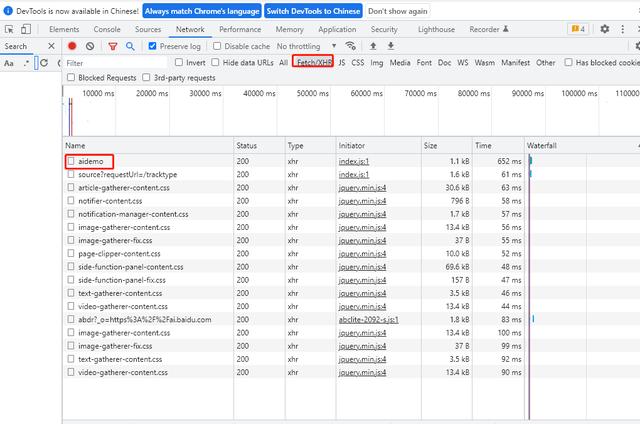Click the export HAR download arrow

[390, 46]
